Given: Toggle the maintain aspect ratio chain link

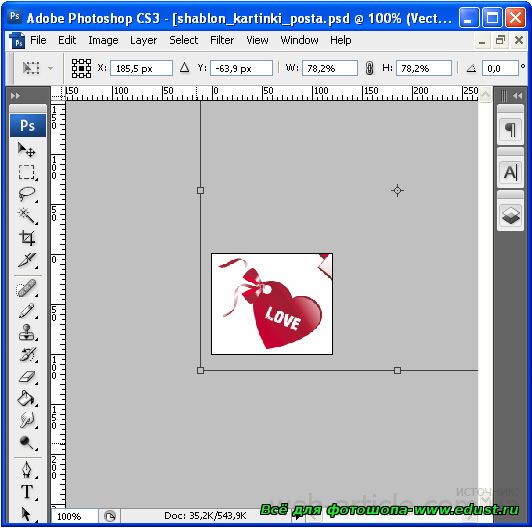Looking at the screenshot, I should [x=369, y=68].
